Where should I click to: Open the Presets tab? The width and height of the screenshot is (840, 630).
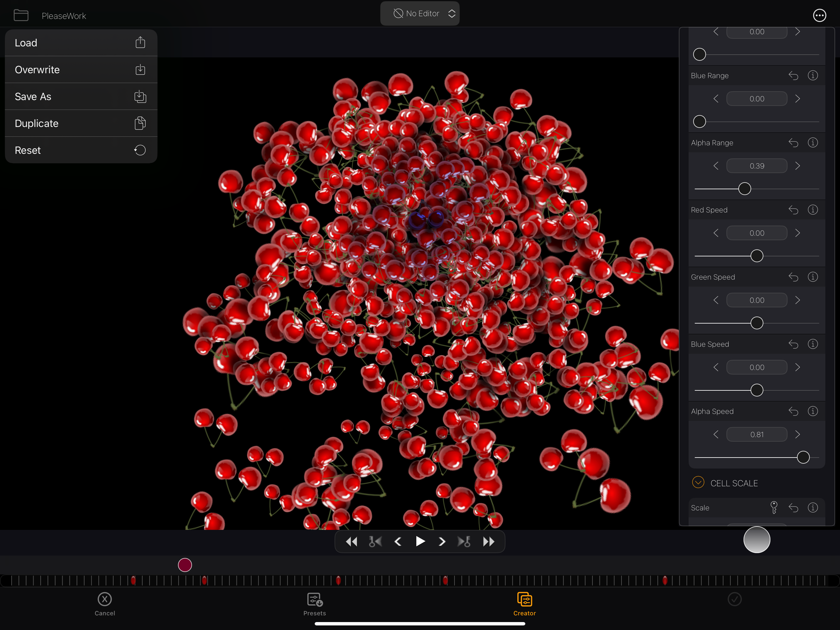[315, 604]
